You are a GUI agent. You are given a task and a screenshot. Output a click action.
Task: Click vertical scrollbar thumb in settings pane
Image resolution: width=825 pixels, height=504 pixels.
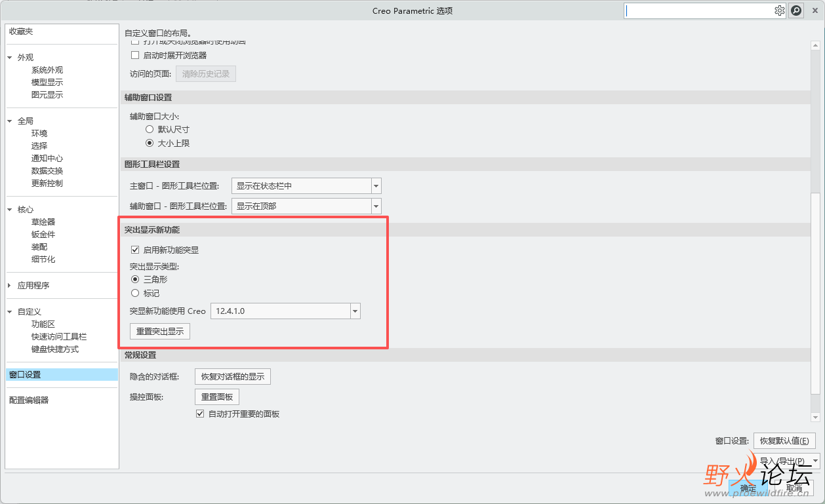(x=815, y=294)
